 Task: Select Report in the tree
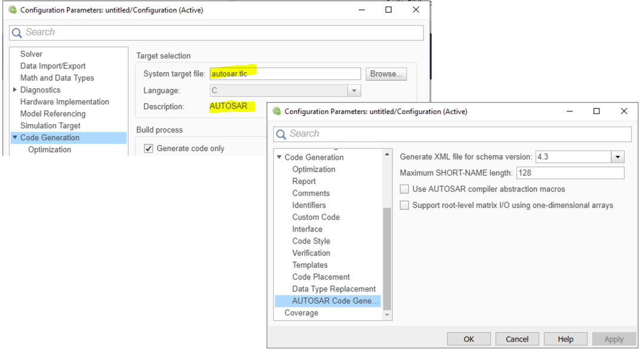point(304,181)
